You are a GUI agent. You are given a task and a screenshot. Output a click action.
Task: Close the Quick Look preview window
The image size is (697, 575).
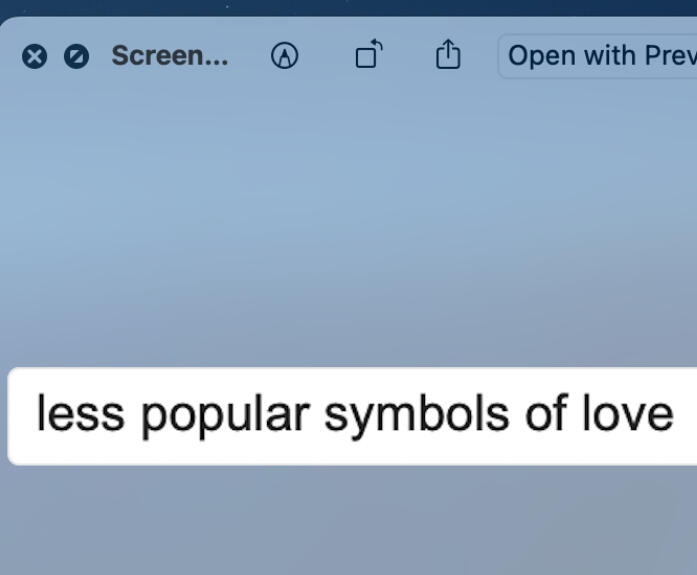(34, 56)
